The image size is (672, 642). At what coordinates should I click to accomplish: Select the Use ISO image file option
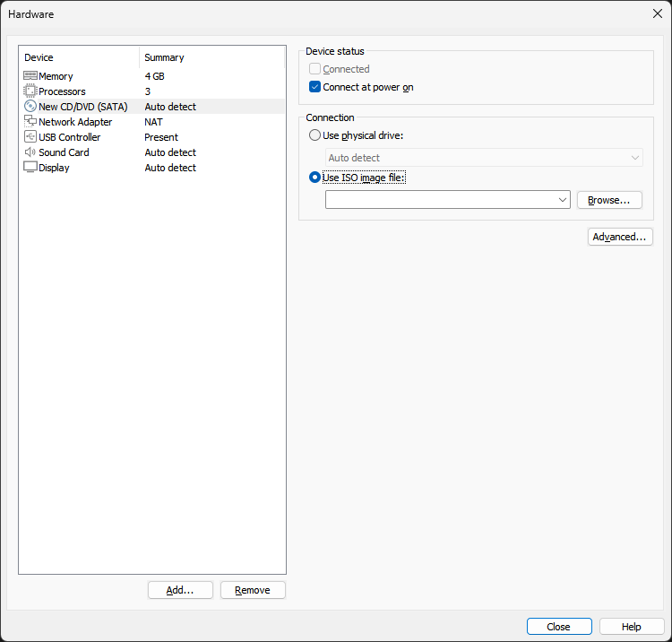[314, 178]
